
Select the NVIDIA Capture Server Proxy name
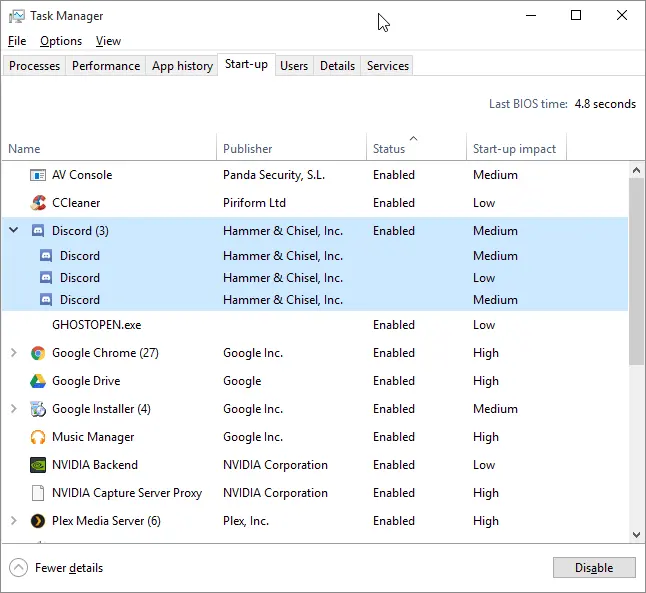127,493
